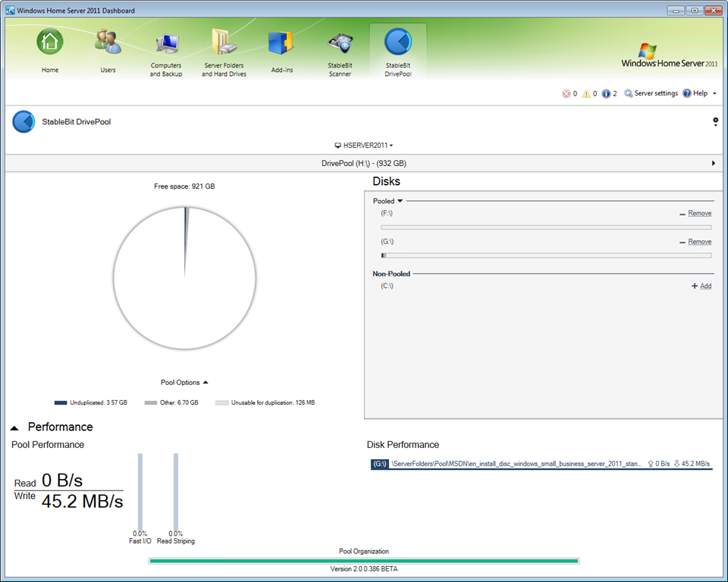
Task: Click the G:\ disk usage bar
Action: (x=546, y=255)
